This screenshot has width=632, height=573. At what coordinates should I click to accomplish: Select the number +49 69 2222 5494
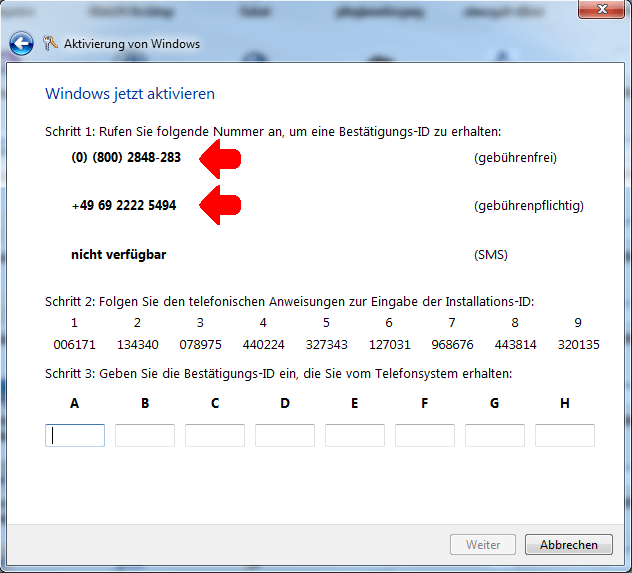[x=124, y=206]
